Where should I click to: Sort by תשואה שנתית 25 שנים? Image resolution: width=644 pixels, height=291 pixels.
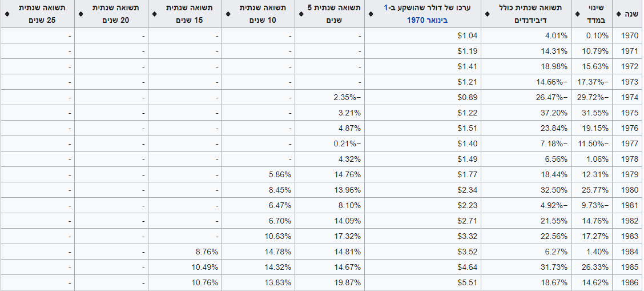tap(6, 14)
